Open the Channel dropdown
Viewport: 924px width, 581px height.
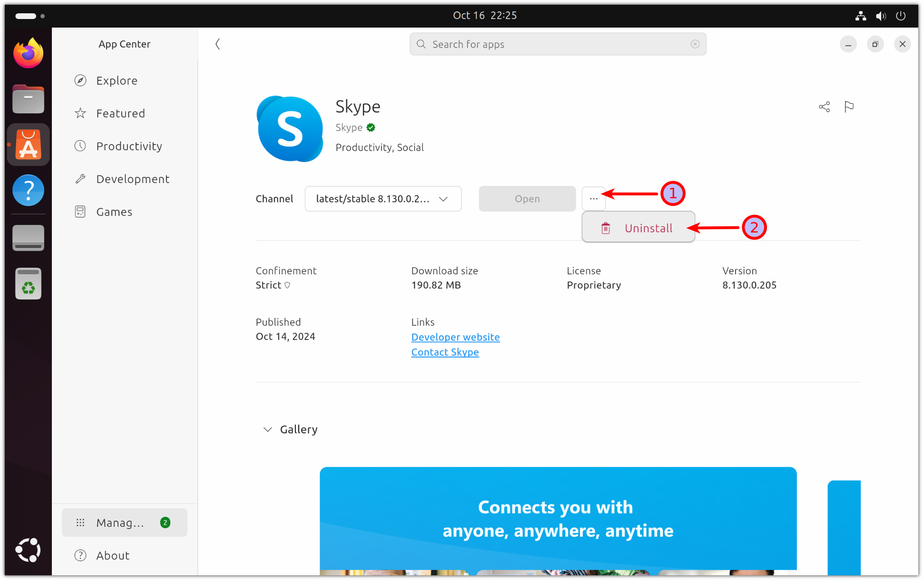(x=383, y=199)
